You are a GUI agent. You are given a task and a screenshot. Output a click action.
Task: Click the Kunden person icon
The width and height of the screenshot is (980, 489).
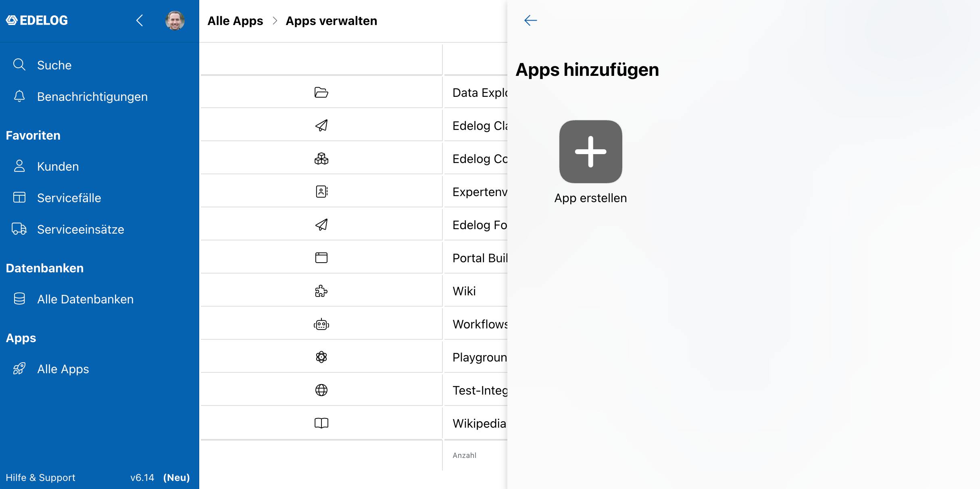[19, 166]
